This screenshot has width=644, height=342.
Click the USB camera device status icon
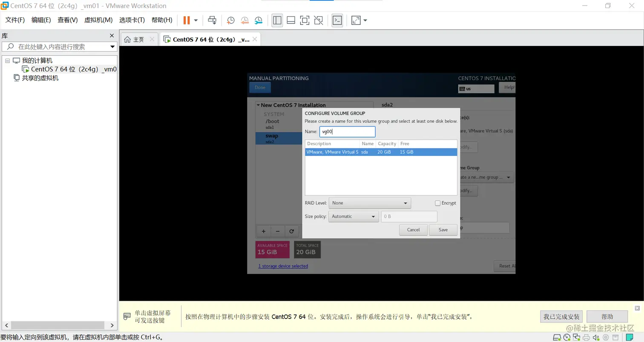[606, 338]
